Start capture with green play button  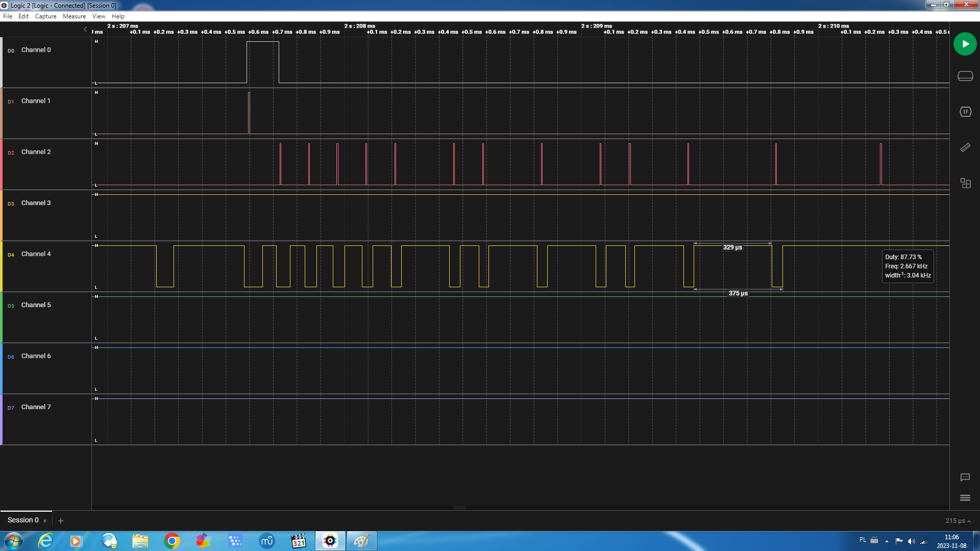[x=965, y=44]
